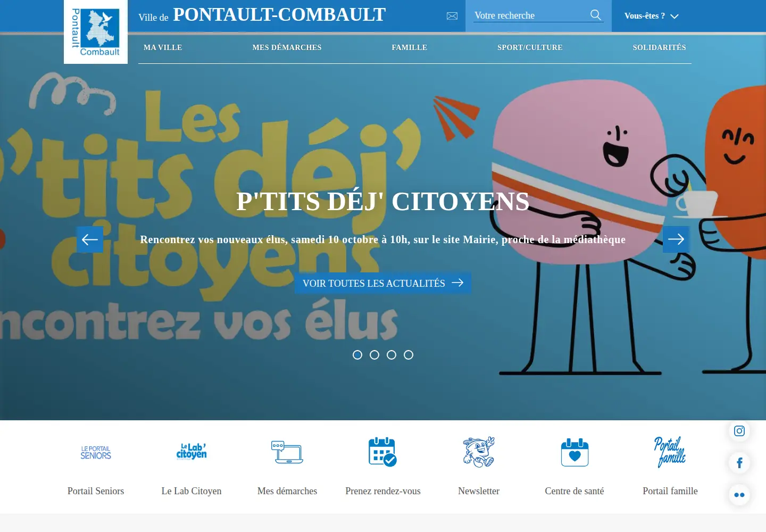Click VOIR TOUTES LES ACTUALITÉS button
Viewport: 766px width, 532px height.
pos(383,283)
